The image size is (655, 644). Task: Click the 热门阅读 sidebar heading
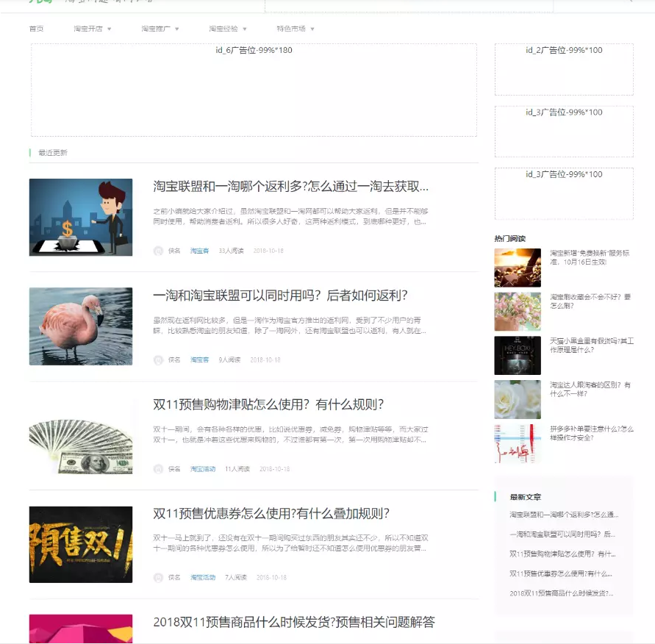(x=510, y=238)
